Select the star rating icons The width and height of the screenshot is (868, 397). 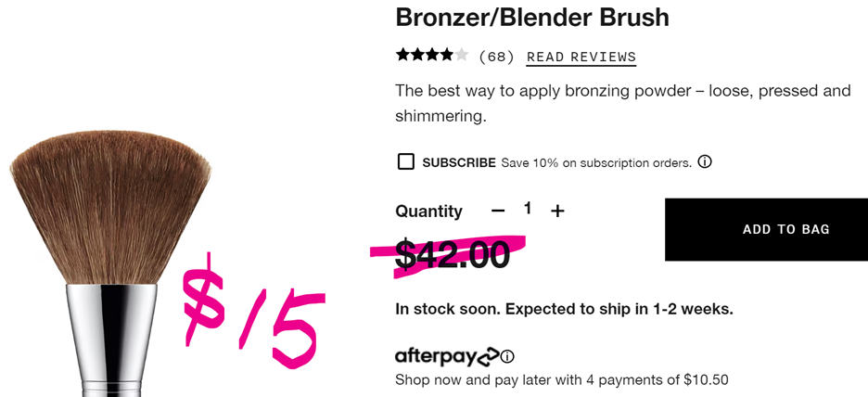[431, 56]
